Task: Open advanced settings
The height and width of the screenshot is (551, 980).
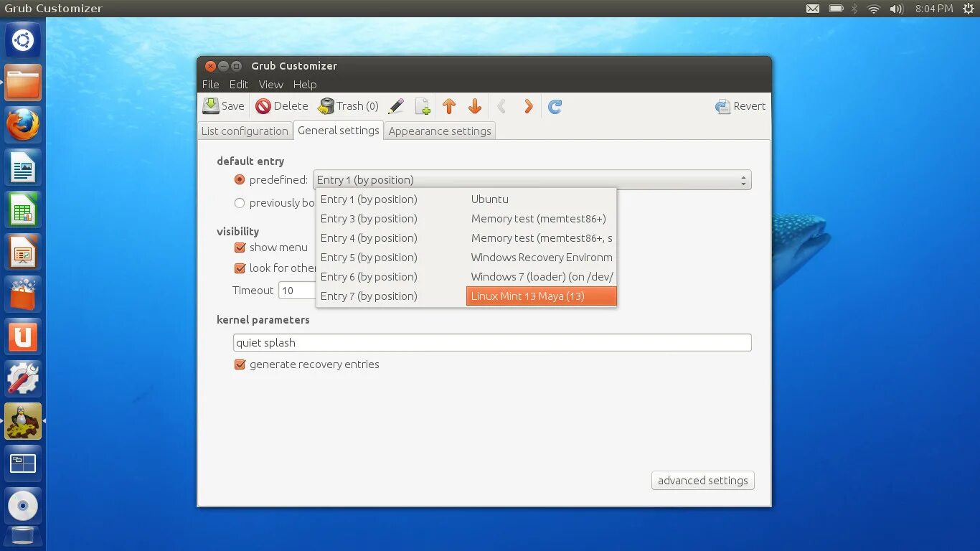Action: pos(702,481)
